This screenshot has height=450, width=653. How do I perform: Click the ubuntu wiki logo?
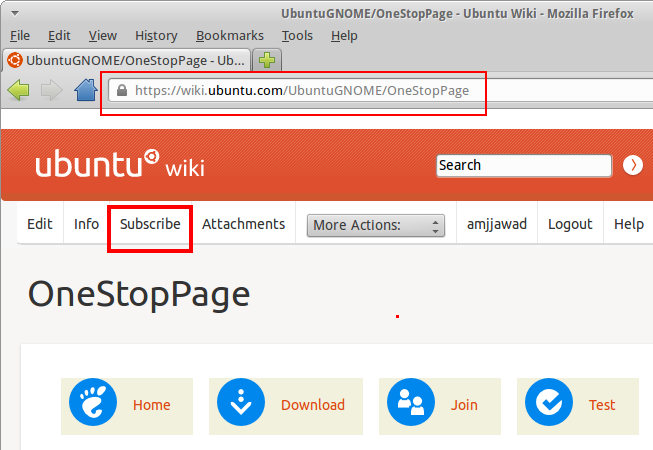tap(120, 164)
